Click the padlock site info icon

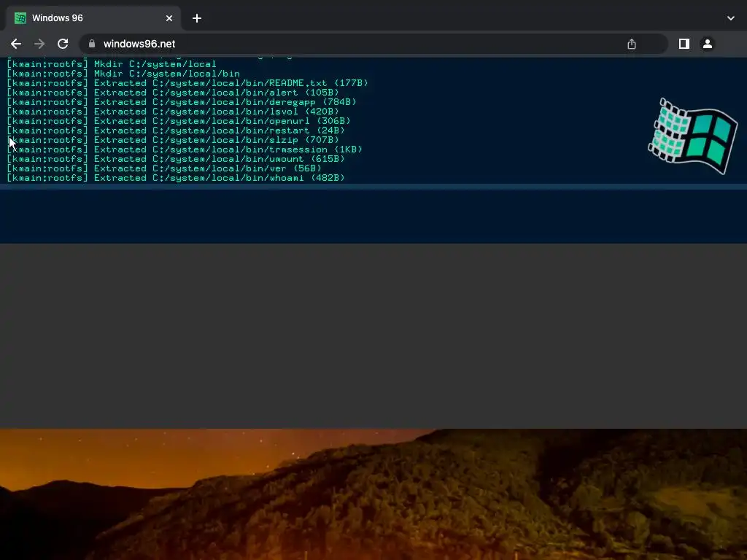92,44
